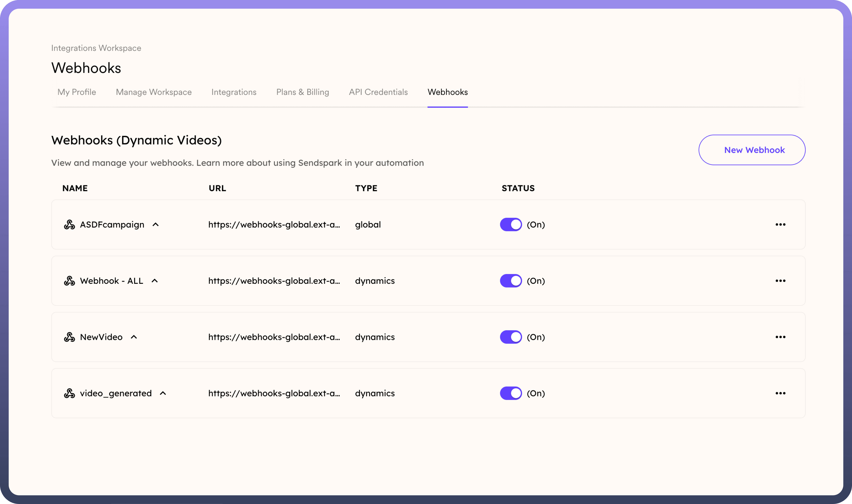Open three-dot menu for Webhook - ALL row
This screenshot has width=852, height=504.
coord(780,281)
